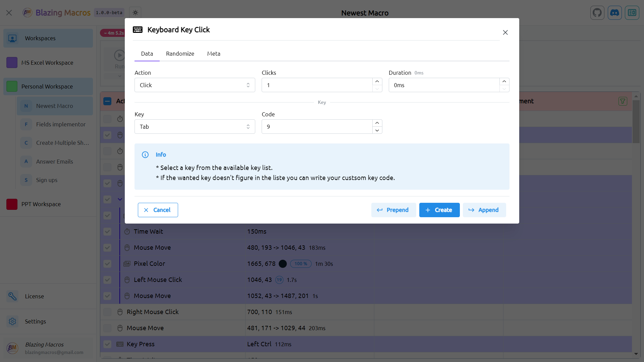Close the Keyboard Key Click dialog

point(505,33)
